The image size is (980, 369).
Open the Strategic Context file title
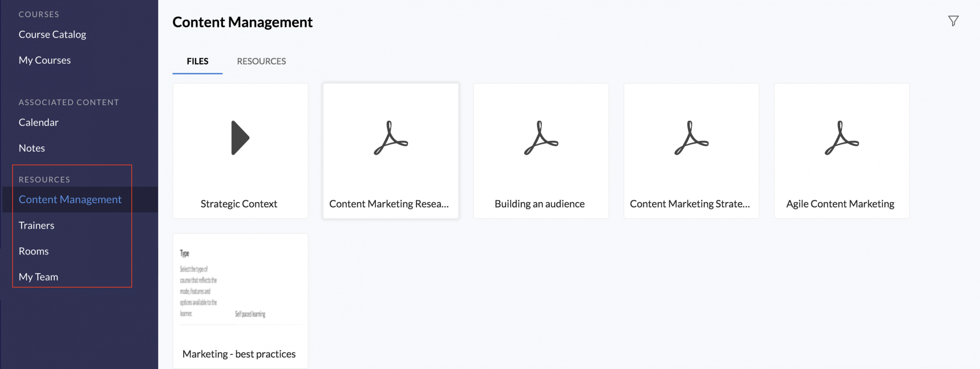tap(239, 204)
